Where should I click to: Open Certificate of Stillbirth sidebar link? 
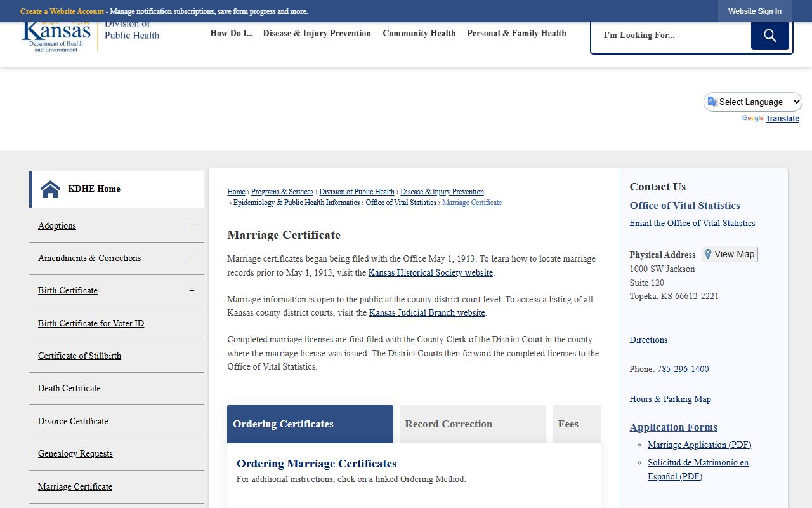(79, 356)
